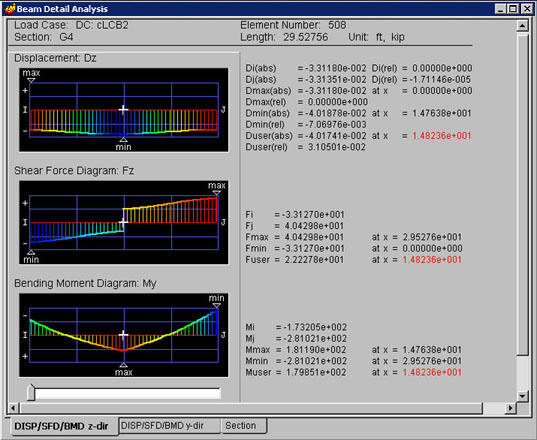Click the position slider track
537x440 pixels.
(127, 394)
